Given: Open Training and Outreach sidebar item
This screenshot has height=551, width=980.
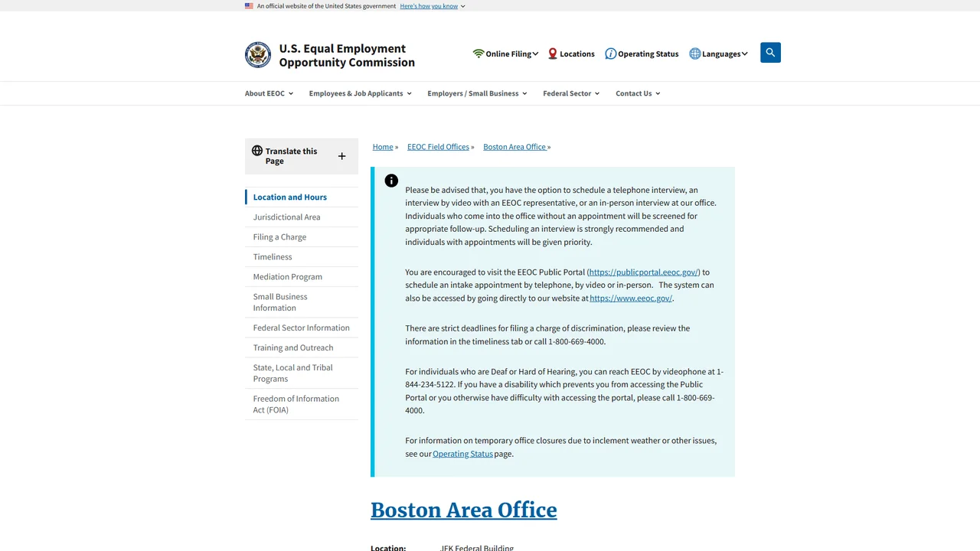Looking at the screenshot, I should (302, 347).
